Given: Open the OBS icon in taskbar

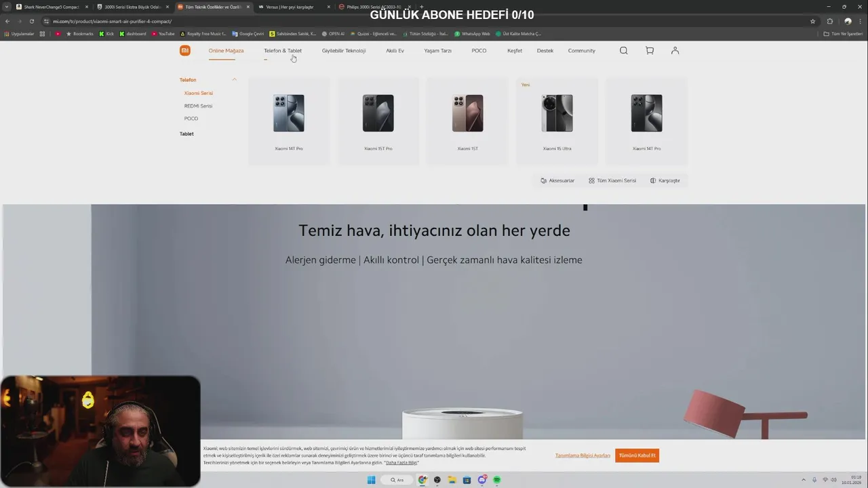Looking at the screenshot, I should coord(437,480).
